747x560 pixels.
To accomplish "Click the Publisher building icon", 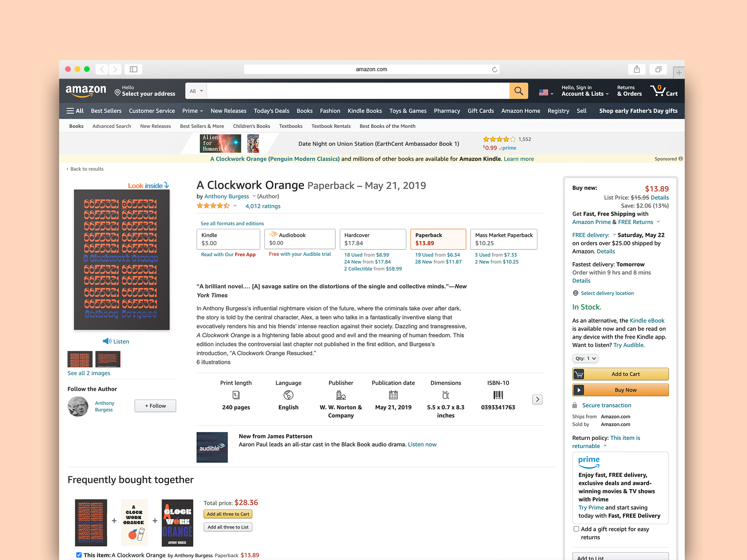I will 341,395.
